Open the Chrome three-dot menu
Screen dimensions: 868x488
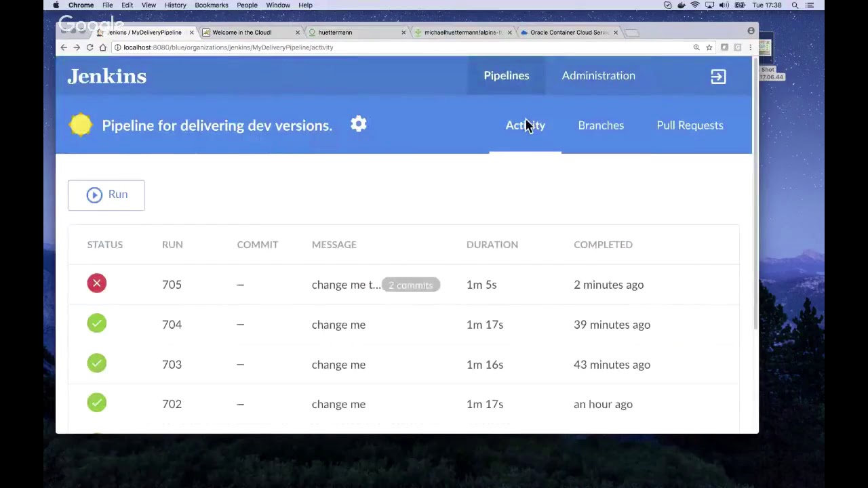[750, 47]
